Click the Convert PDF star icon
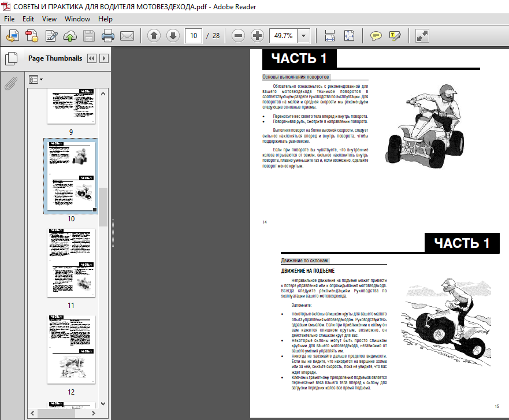This screenshot has height=420, width=509. point(32,36)
